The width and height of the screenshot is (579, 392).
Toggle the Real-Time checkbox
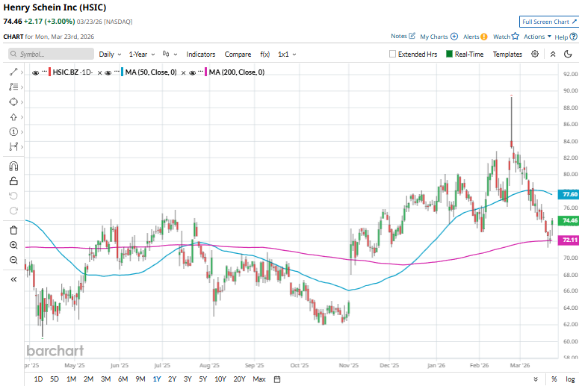coord(449,55)
